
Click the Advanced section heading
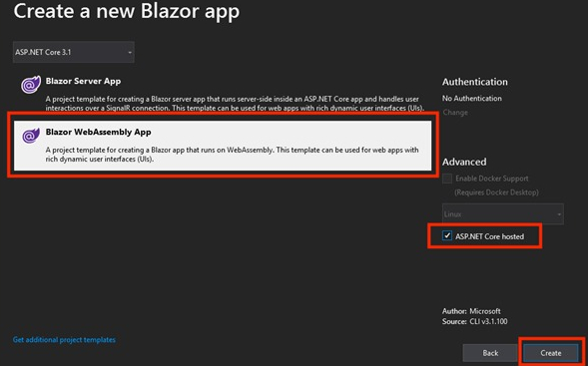(x=464, y=162)
